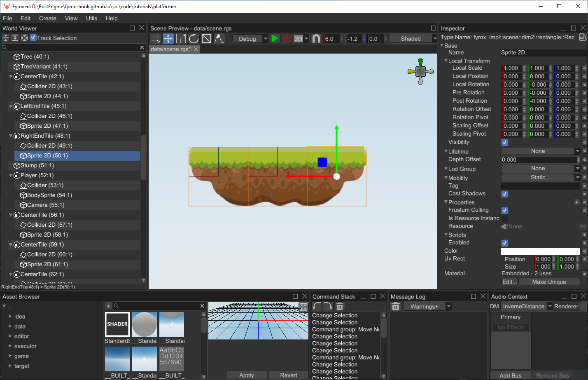588x380 pixels.
Task: Maximize the Scene Preview panel
Action: (x=433, y=28)
